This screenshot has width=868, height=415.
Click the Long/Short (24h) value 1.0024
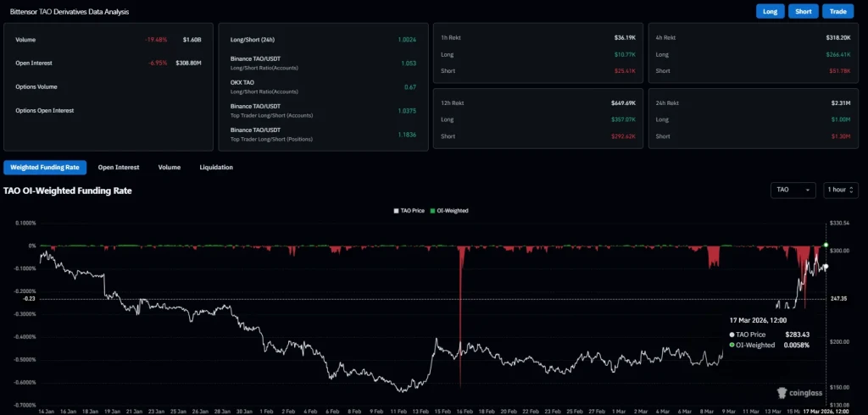tap(407, 40)
